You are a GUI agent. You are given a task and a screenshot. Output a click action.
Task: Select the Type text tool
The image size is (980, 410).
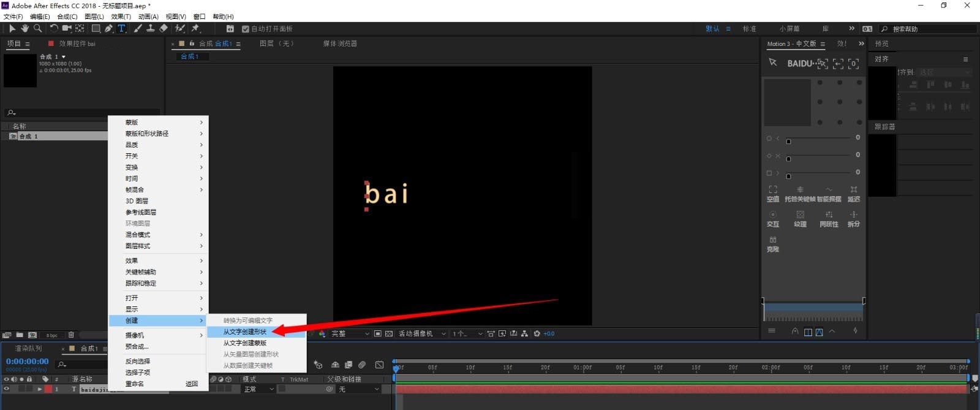121,28
